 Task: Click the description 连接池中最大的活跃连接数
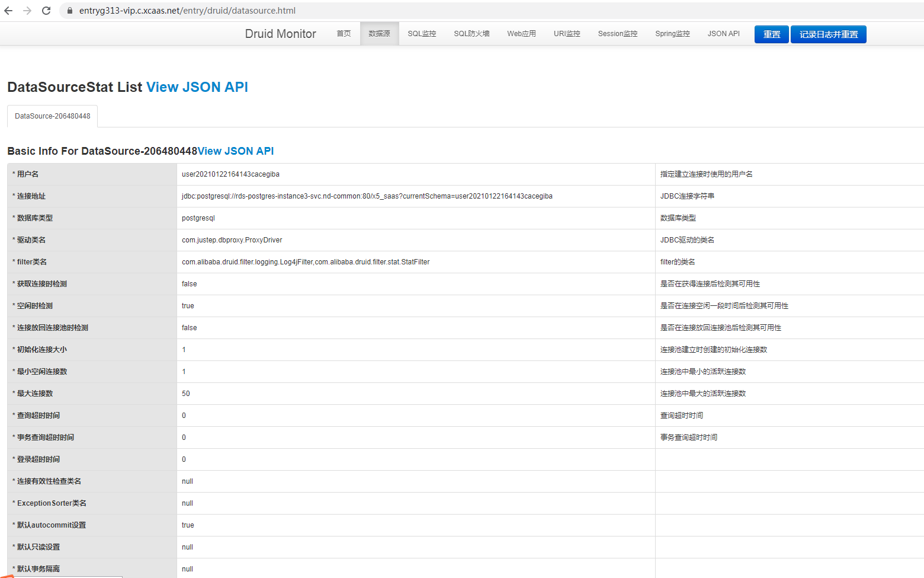[703, 394]
